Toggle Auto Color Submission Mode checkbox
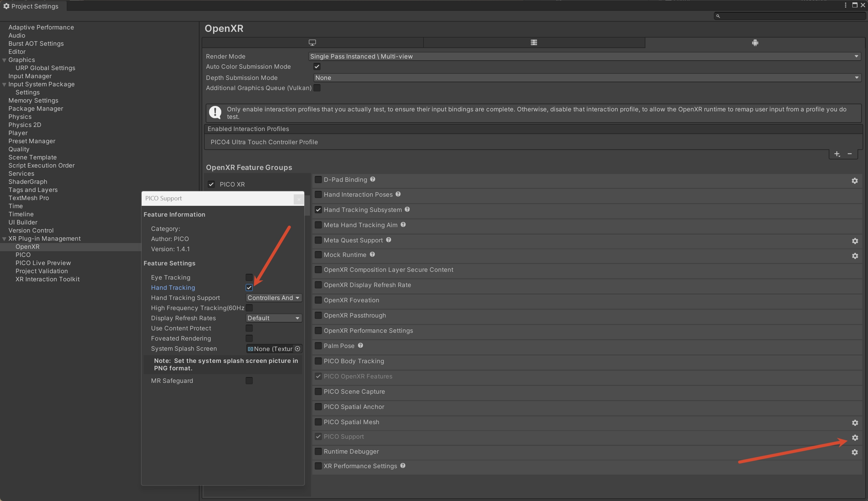Image resolution: width=868 pixels, height=501 pixels. 317,66
